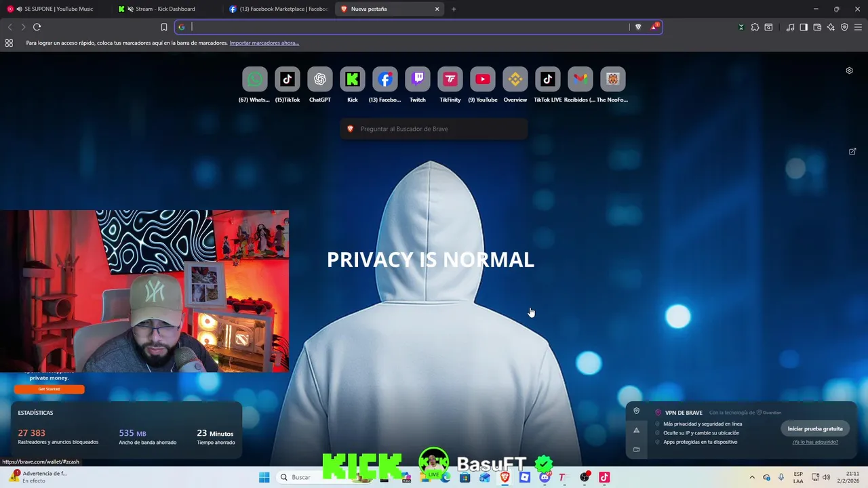The width and height of the screenshot is (868, 488).
Task: Click the background image credit link icon
Action: pos(852,151)
